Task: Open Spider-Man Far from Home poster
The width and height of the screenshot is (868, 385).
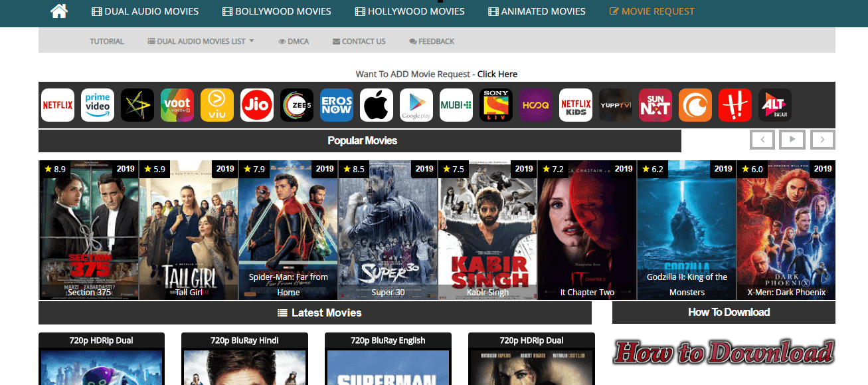Action: coord(288,230)
